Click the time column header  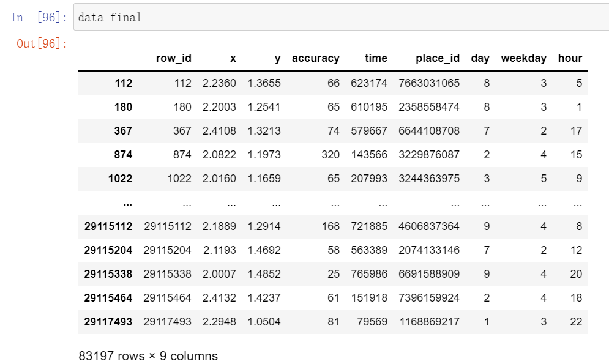pos(376,59)
